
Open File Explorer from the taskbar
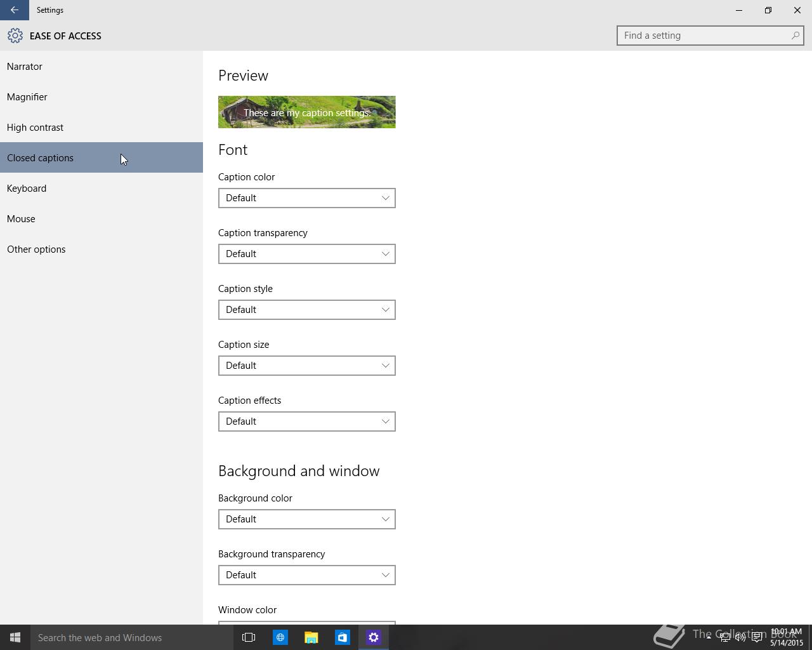coord(311,637)
